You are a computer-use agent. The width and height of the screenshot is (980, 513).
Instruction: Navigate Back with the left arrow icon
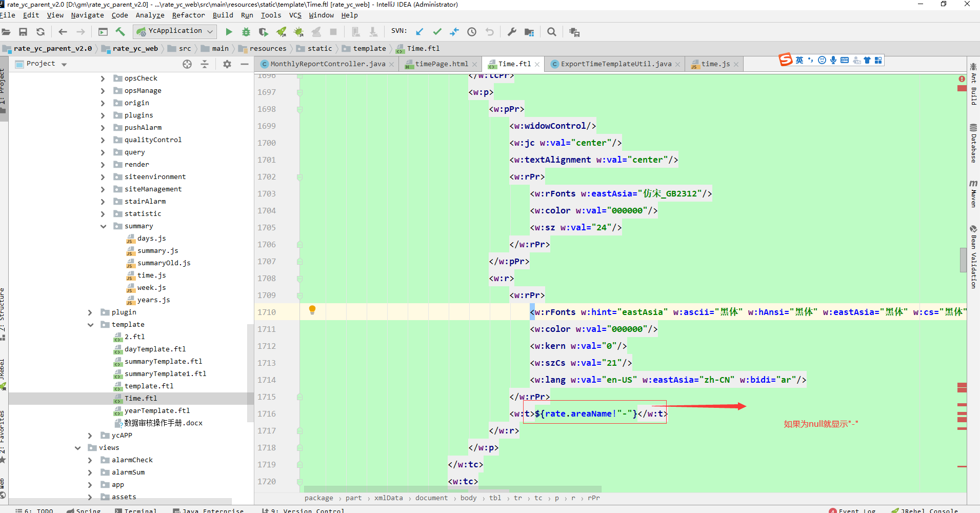coord(63,32)
